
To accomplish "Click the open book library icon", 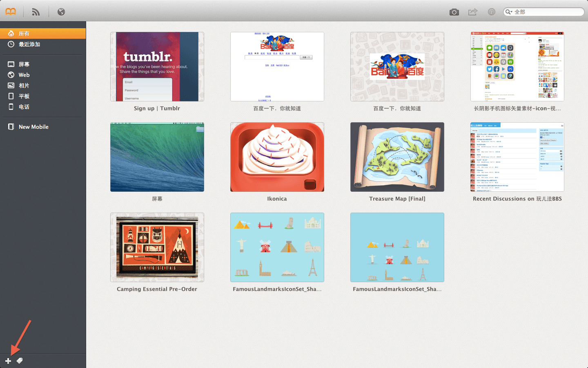I will (11, 12).
